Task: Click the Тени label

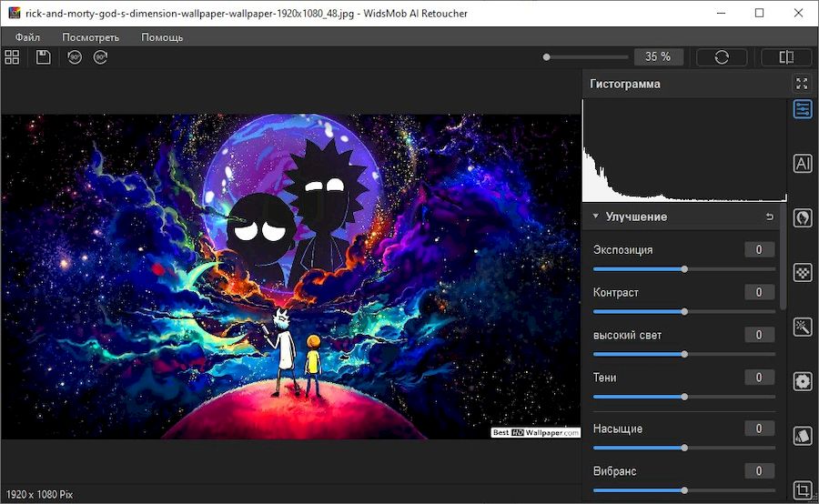Action: tap(604, 378)
